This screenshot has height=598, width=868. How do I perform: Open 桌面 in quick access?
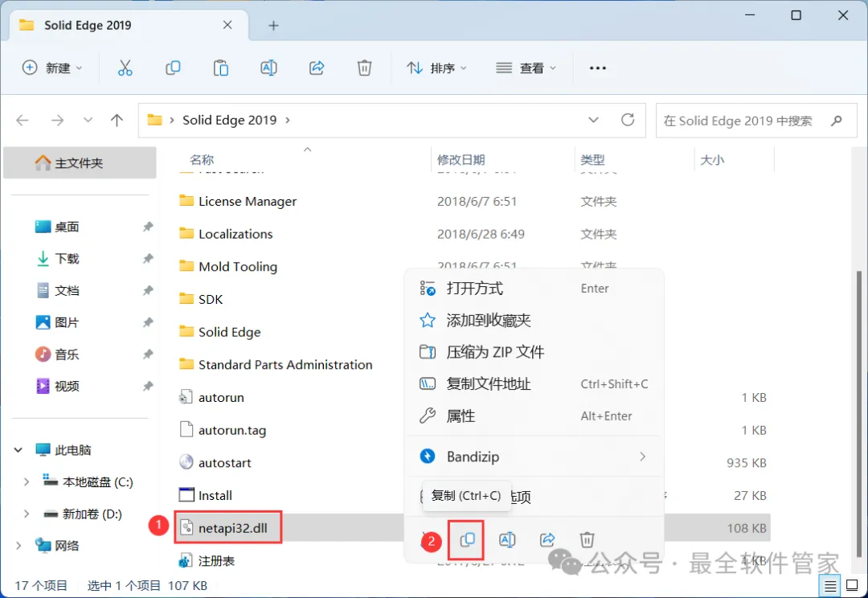tap(67, 227)
